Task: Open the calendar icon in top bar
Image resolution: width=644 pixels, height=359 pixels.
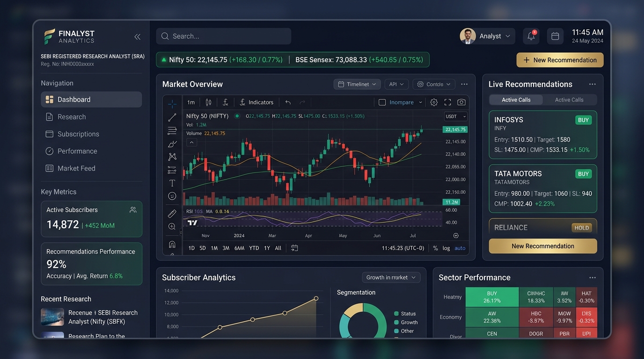Action: pos(556,36)
